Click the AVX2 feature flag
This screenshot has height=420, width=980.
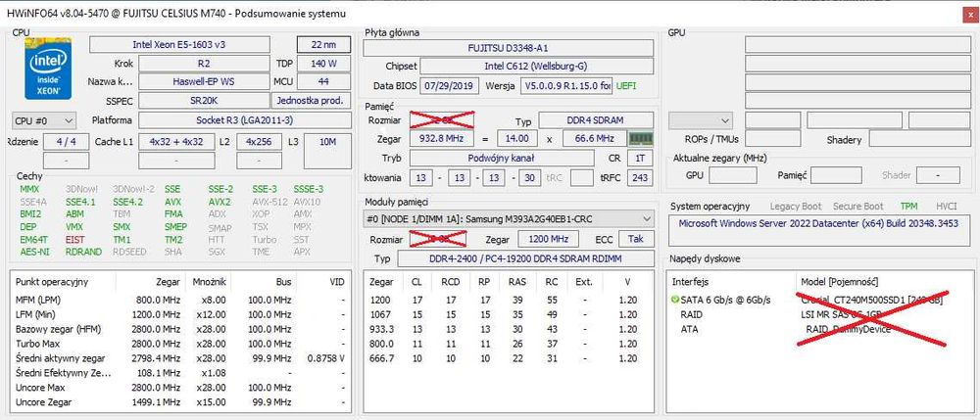click(220, 202)
